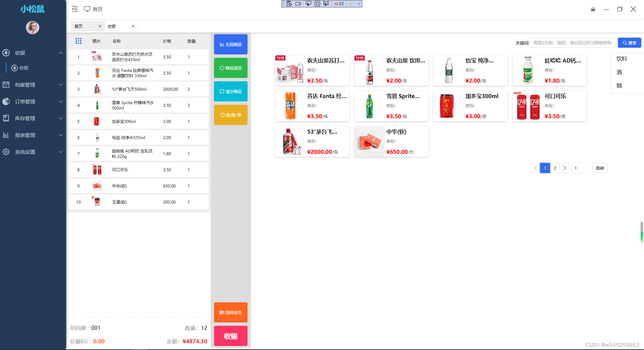Screen dimensions: 644x350
Task: Select cart row 5 加多宝300ml
Action: pyautogui.click(x=139, y=122)
